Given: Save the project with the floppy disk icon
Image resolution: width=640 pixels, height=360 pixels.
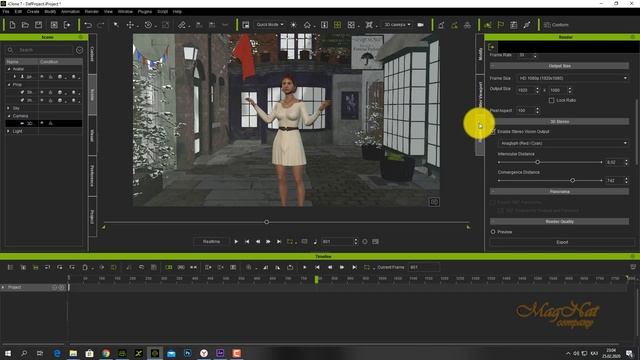Looking at the screenshot, I should 38,25.
